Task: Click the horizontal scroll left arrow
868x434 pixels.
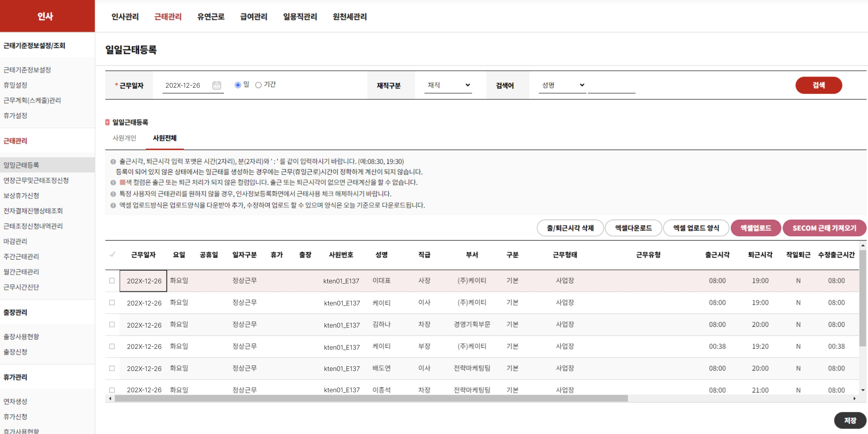Action: (110, 399)
